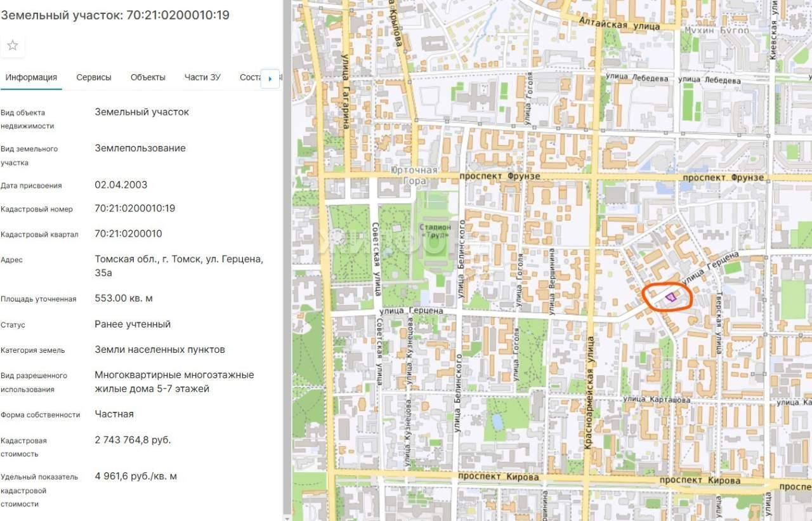Click the улица Карташова label on the map
The image size is (812, 521).
tap(657, 399)
